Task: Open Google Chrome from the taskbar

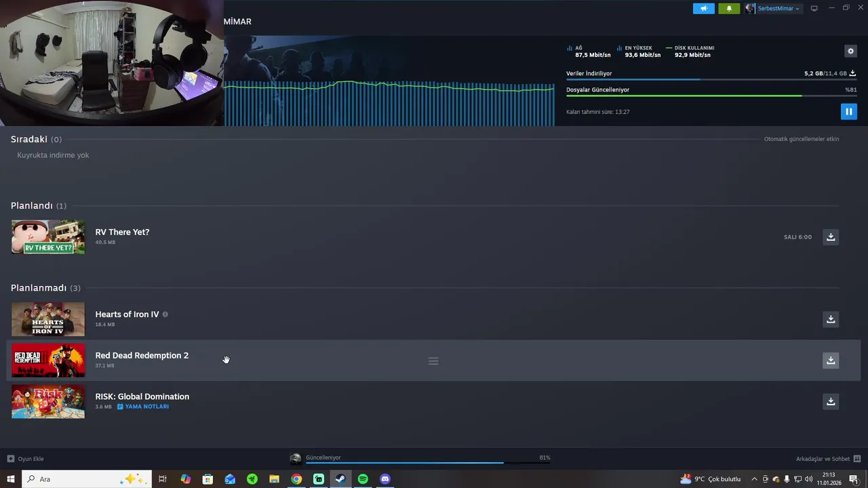Action: coord(296,479)
